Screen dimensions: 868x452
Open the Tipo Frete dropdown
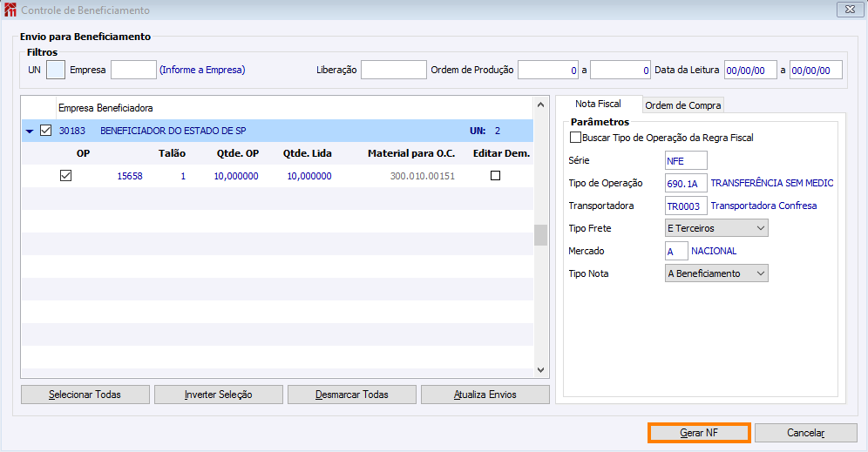click(x=716, y=228)
